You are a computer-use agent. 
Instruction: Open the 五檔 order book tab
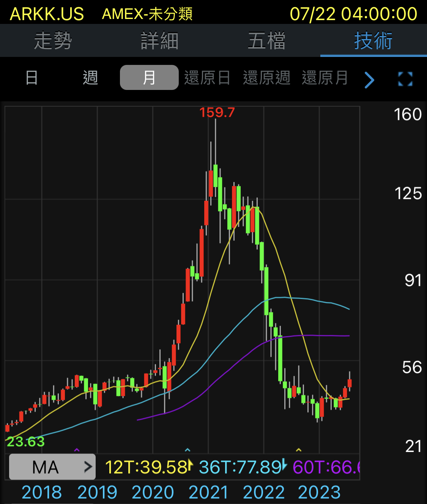[x=266, y=41]
